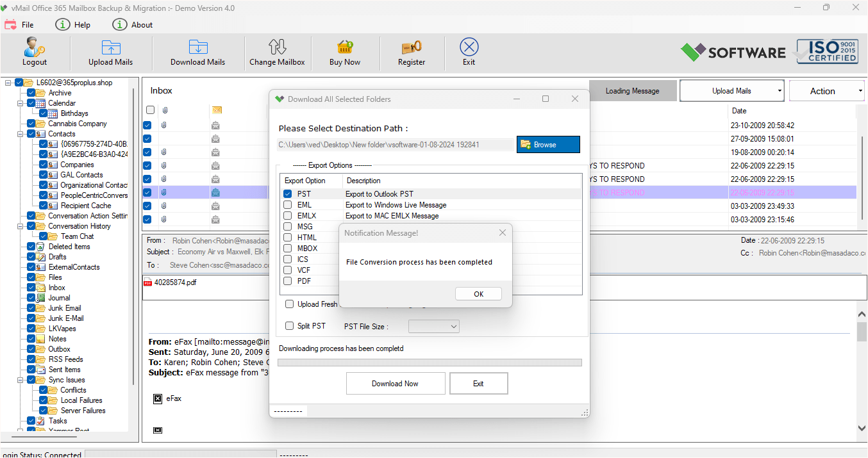
Task: Open the Action dropdown
Action: tap(827, 91)
